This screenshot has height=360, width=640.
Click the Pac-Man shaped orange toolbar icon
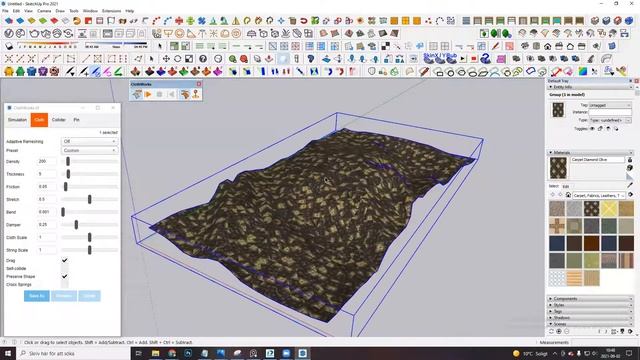pyautogui.click(x=77, y=20)
